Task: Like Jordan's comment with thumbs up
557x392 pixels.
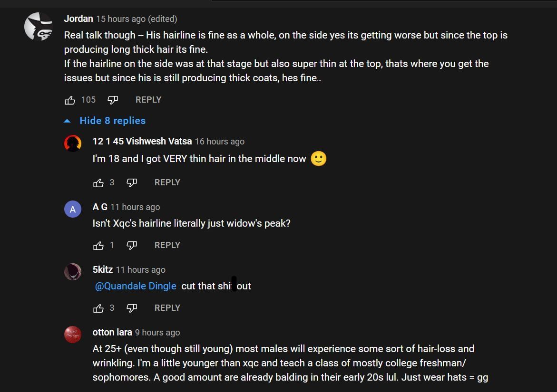Action: (x=70, y=100)
